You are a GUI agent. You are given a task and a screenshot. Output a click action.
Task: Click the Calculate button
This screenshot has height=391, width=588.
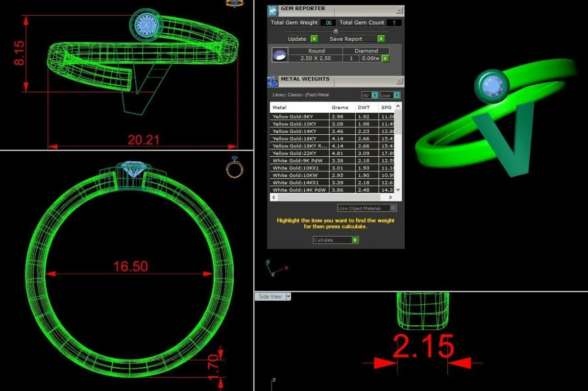tap(336, 240)
